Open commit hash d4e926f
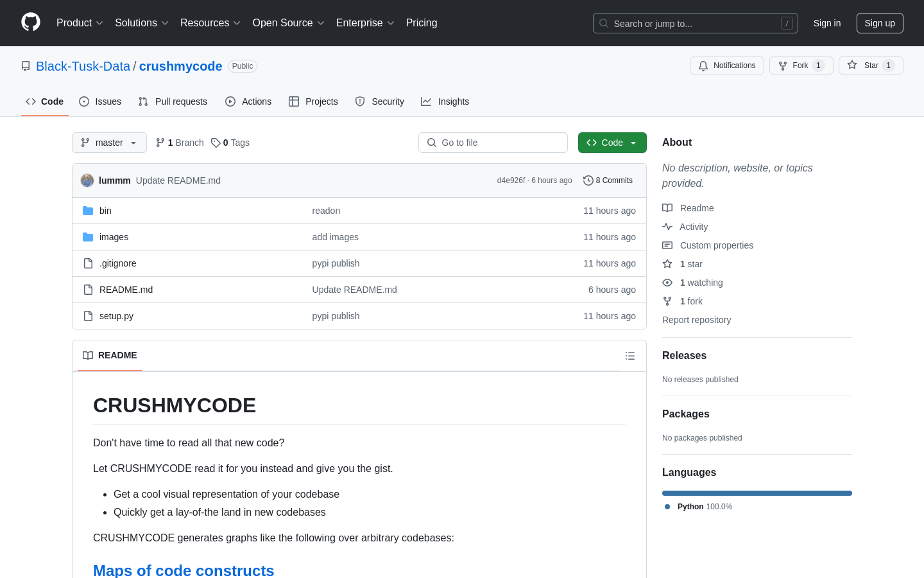 click(511, 180)
